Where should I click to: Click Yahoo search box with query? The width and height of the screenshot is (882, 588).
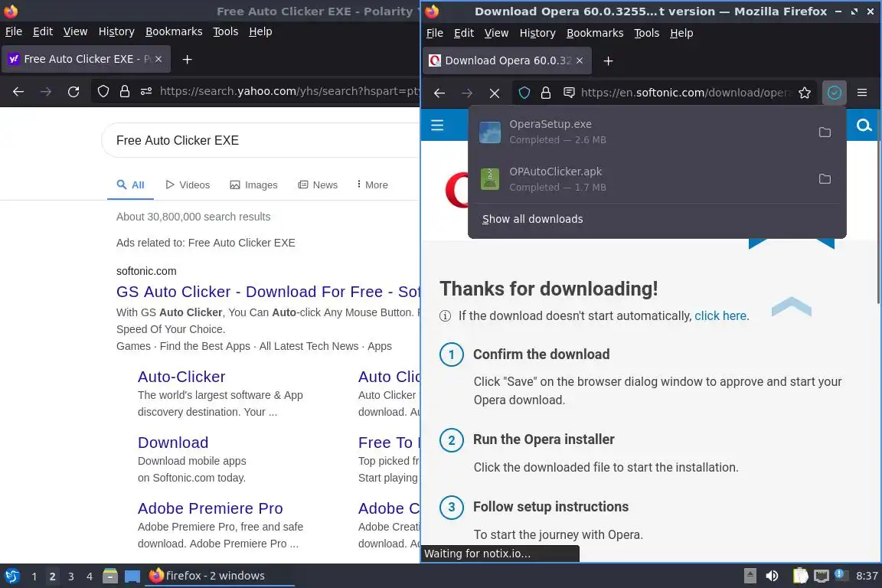coord(262,140)
